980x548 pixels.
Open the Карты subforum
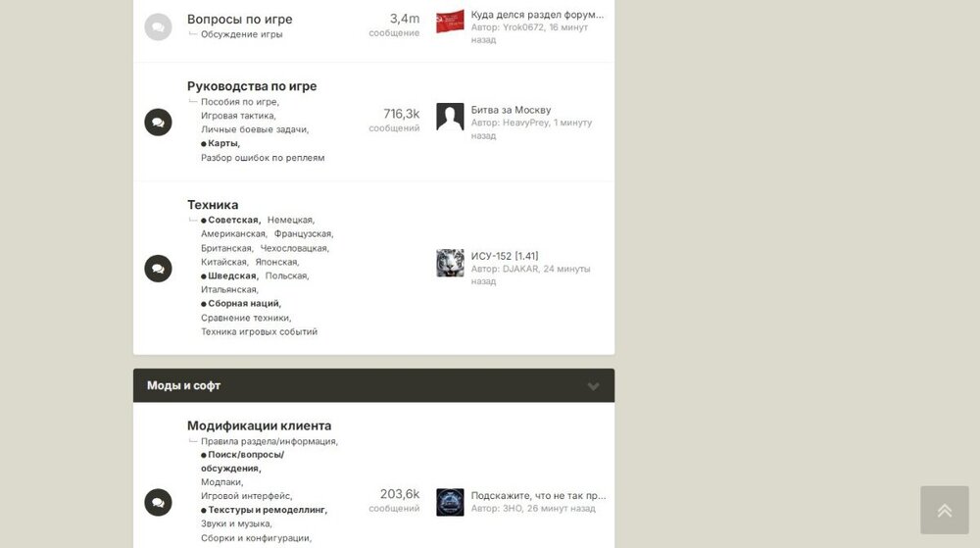223,144
